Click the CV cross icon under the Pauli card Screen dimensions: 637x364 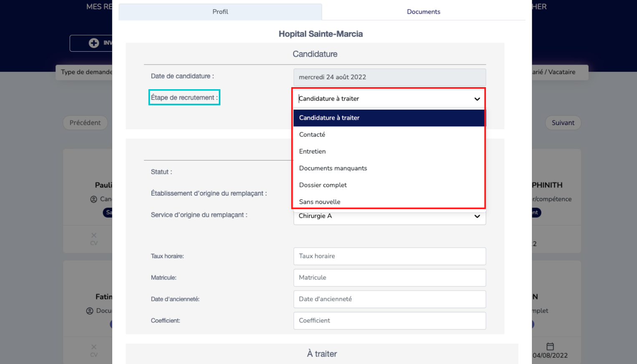pyautogui.click(x=94, y=236)
